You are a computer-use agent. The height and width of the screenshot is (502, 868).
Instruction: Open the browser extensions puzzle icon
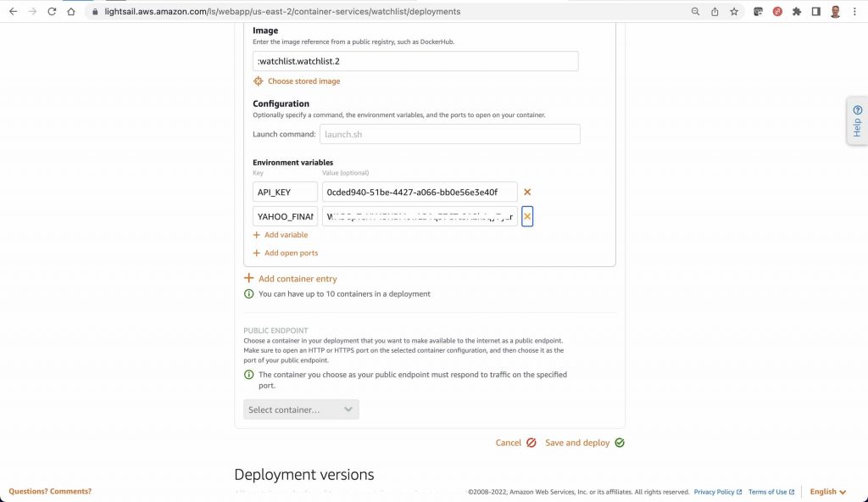click(795, 12)
